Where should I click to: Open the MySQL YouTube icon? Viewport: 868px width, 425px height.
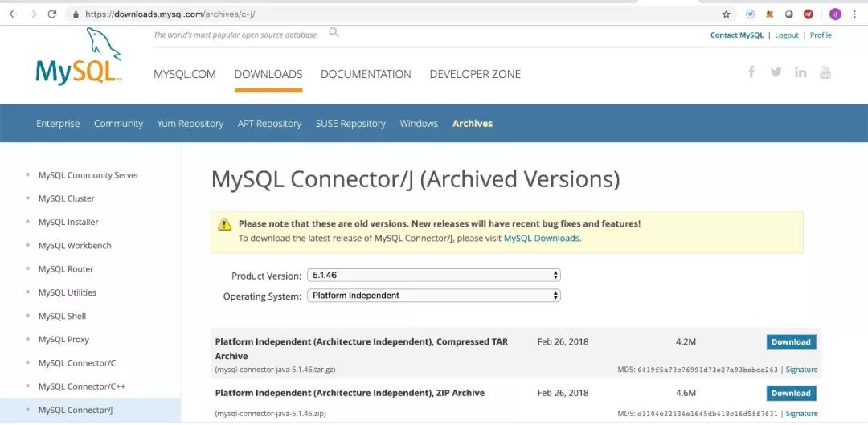[x=825, y=72]
